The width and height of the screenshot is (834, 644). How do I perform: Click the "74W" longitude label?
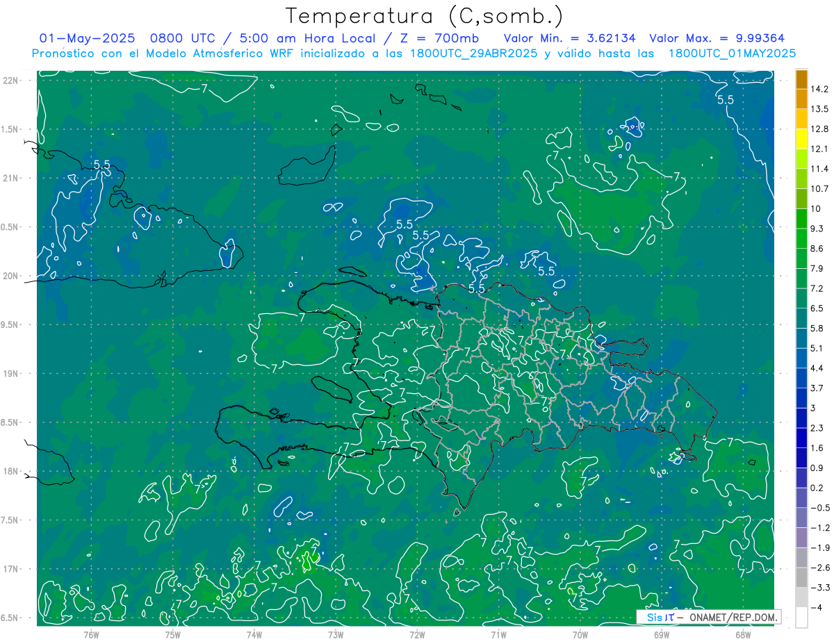point(254,634)
